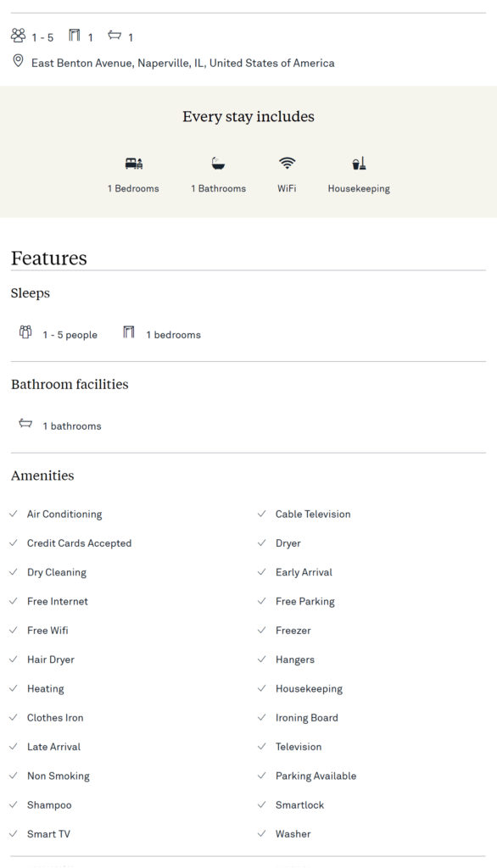Click the Every stay includes title
The image size is (497, 868).
click(248, 117)
